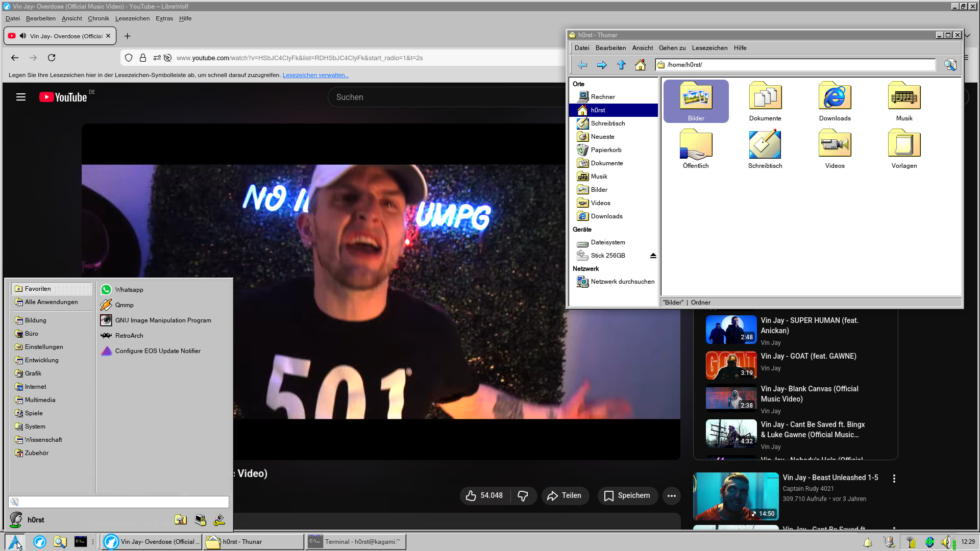The width and height of the screenshot is (980, 551).
Task: Expand the Multimedia application category
Action: [x=40, y=400]
